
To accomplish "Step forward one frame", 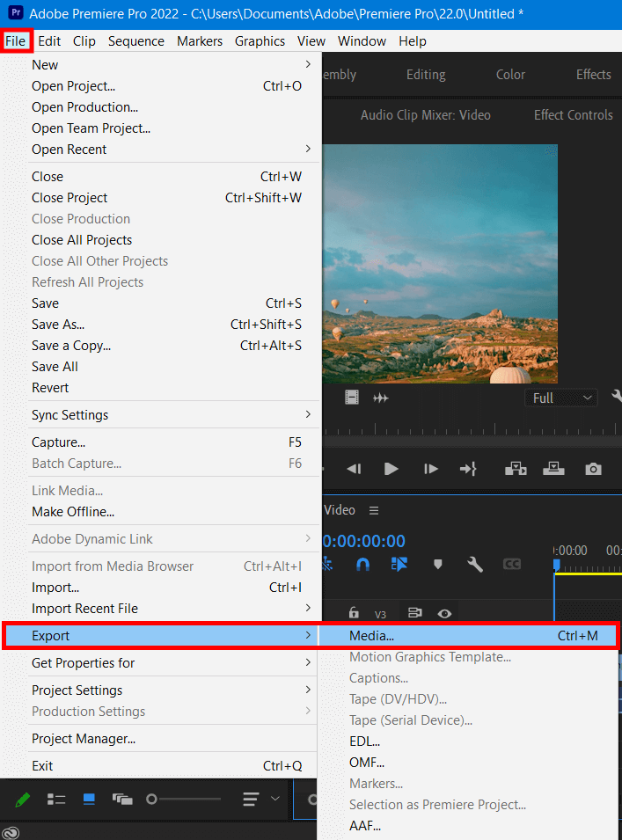I will 431,470.
